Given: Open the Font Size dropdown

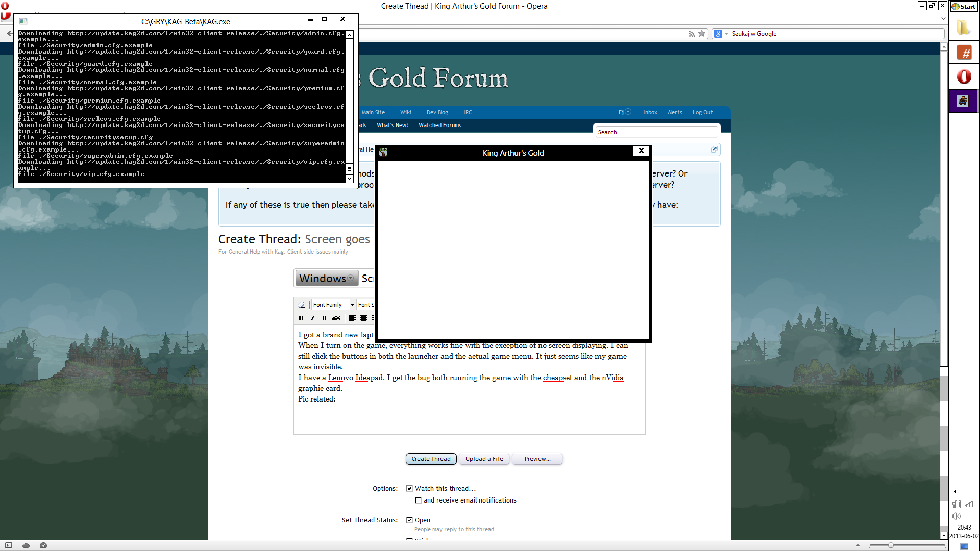Looking at the screenshot, I should pyautogui.click(x=366, y=305).
